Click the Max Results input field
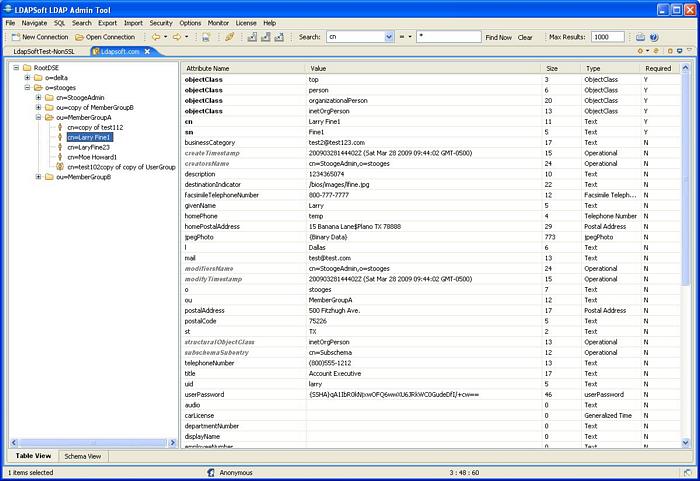Image resolution: width=700 pixels, height=481 pixels. pos(607,37)
